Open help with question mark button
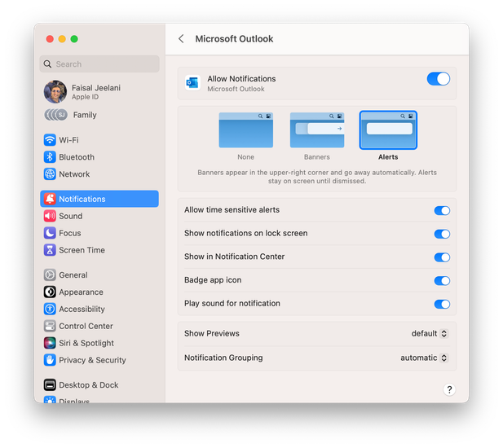 click(x=449, y=389)
